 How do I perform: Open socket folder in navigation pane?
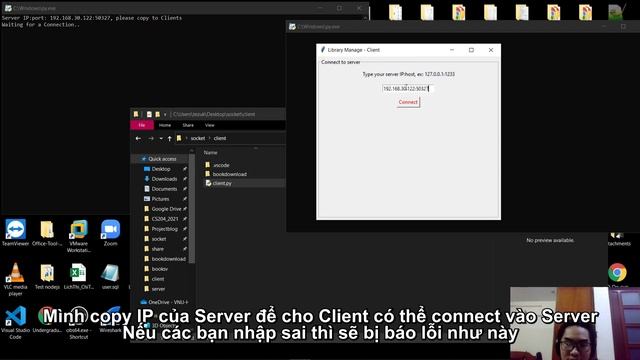(x=159, y=239)
